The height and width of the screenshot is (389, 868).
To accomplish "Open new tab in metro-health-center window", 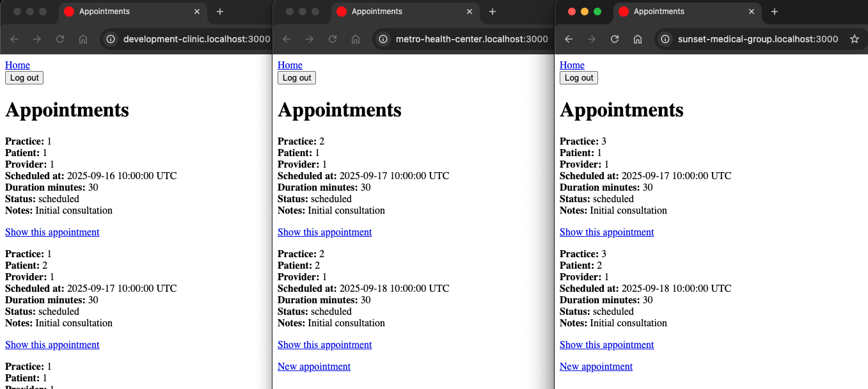I will pos(493,12).
